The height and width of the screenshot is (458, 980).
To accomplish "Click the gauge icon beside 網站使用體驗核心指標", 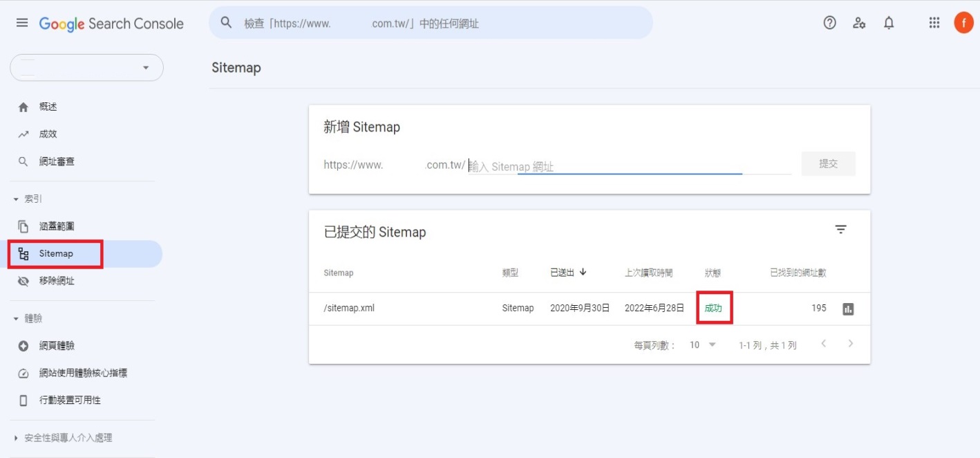I will (x=23, y=374).
